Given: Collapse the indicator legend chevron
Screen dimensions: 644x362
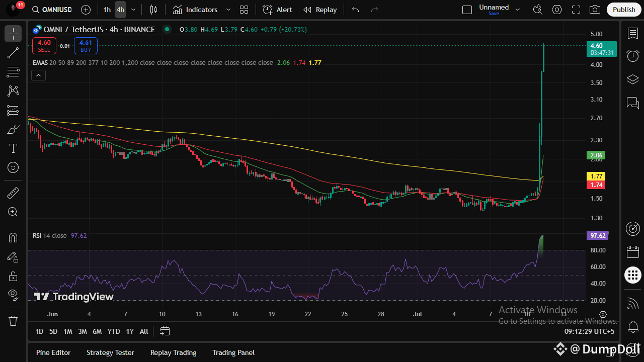Looking at the screenshot, I should point(38,75).
